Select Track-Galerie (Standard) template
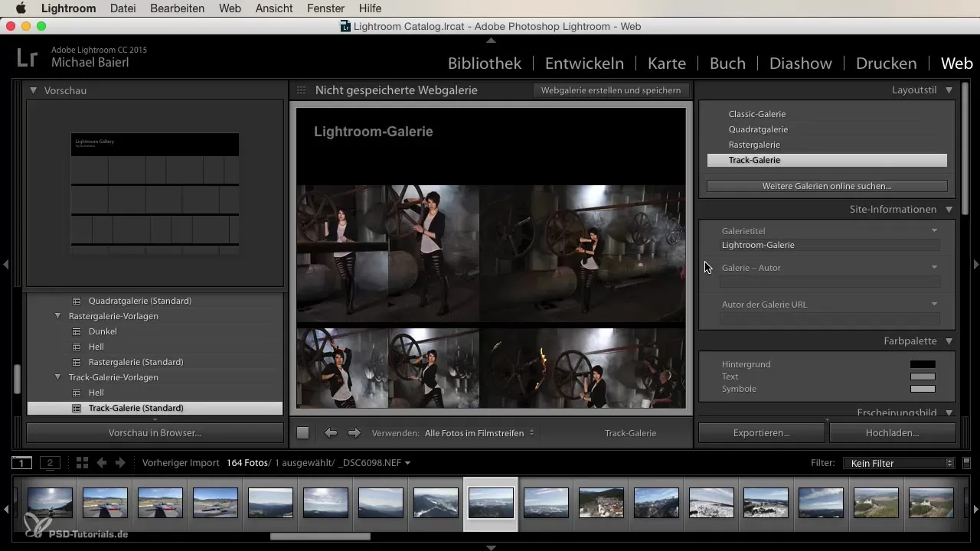Image resolution: width=980 pixels, height=551 pixels. [155, 408]
